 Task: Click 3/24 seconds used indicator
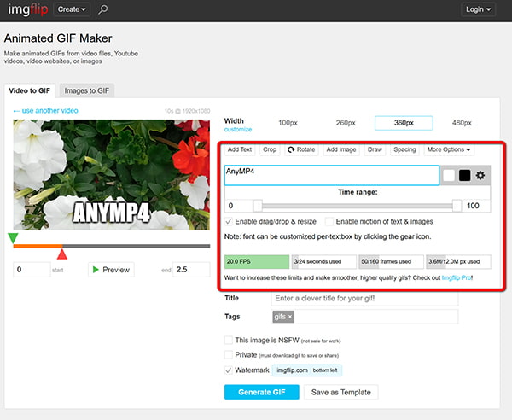323,261
